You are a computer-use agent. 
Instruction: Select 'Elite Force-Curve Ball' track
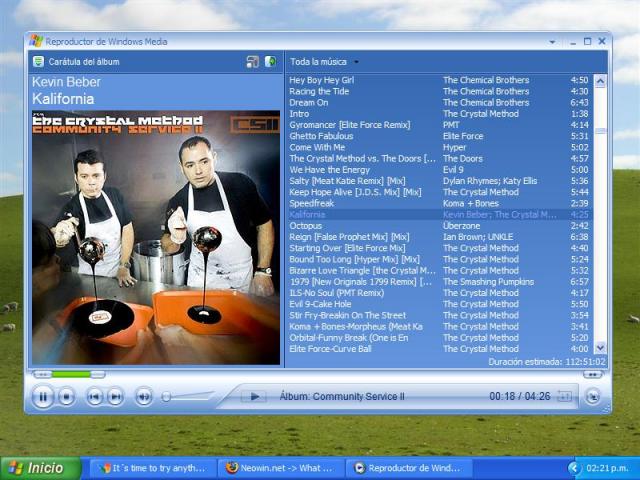[440, 349]
